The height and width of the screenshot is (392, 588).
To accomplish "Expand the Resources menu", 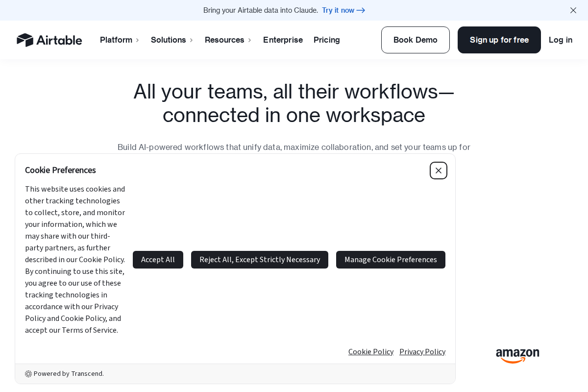I will point(228,40).
